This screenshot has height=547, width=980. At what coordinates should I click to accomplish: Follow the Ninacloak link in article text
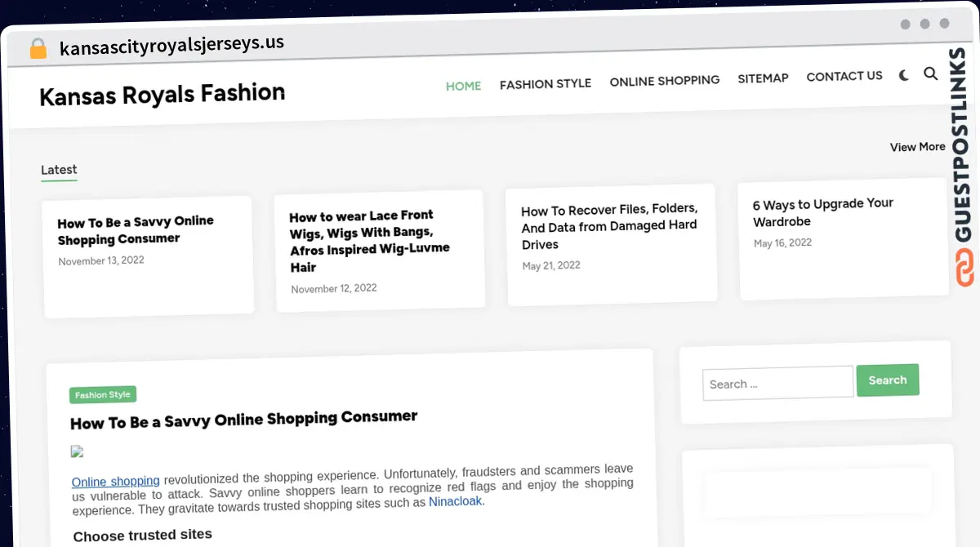(x=456, y=502)
